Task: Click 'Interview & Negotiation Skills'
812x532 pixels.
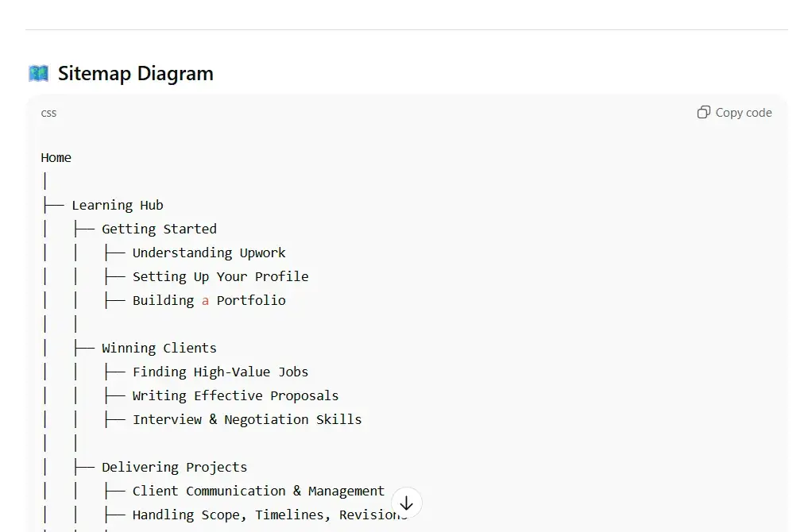Action: pyautogui.click(x=246, y=419)
